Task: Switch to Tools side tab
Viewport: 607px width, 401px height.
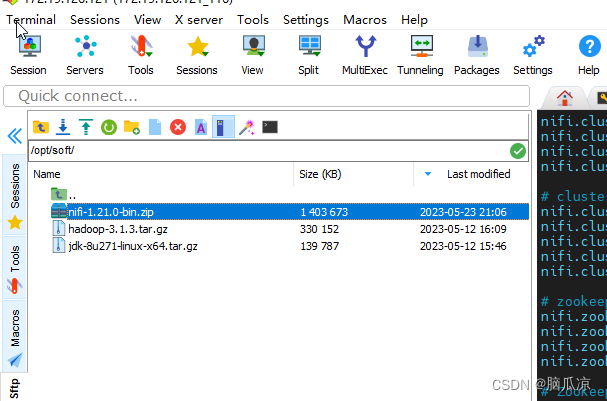Action: coord(15,267)
